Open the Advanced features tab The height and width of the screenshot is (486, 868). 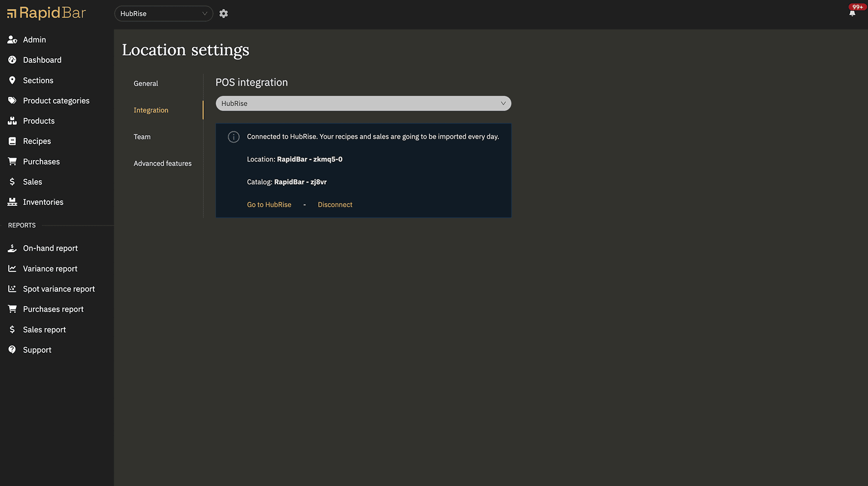click(163, 163)
